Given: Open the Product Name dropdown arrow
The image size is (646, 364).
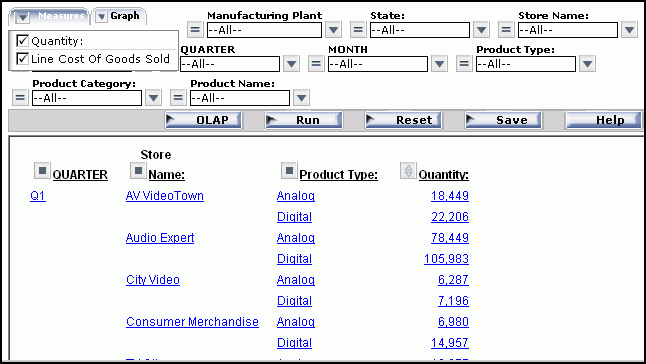Looking at the screenshot, I should tap(301, 98).
